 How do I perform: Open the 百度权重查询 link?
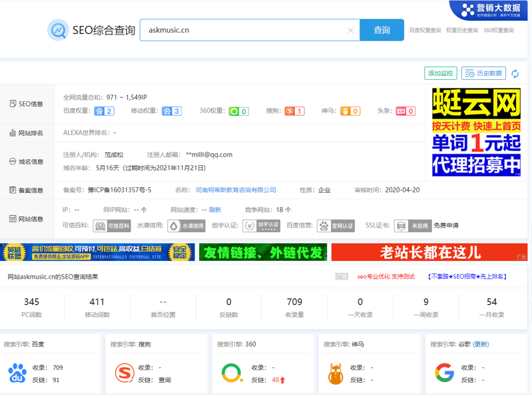425,31
